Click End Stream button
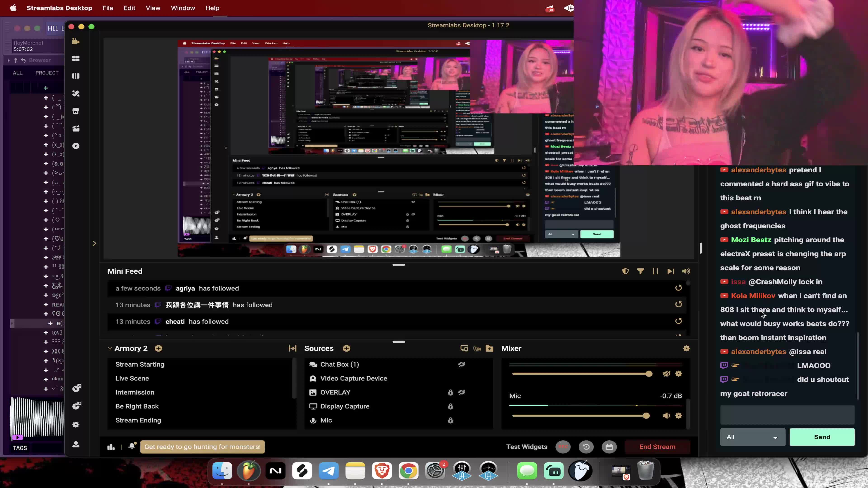Screen dimensions: 868x488 click(x=657, y=447)
